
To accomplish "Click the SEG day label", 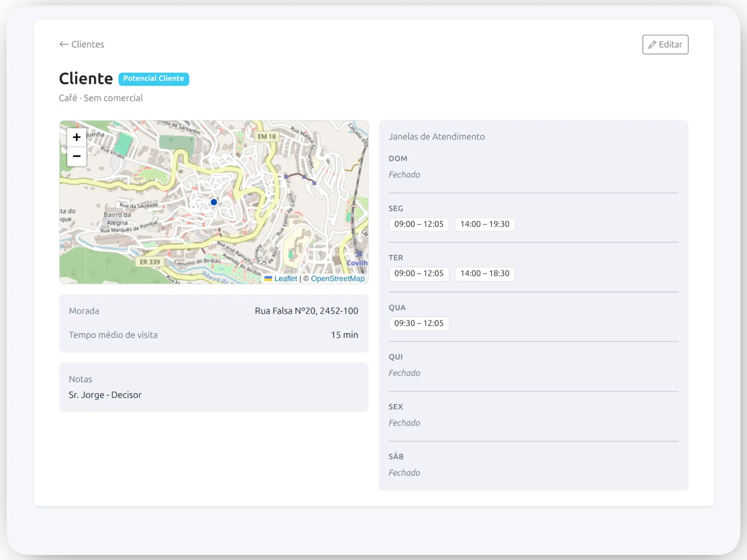I will point(396,208).
